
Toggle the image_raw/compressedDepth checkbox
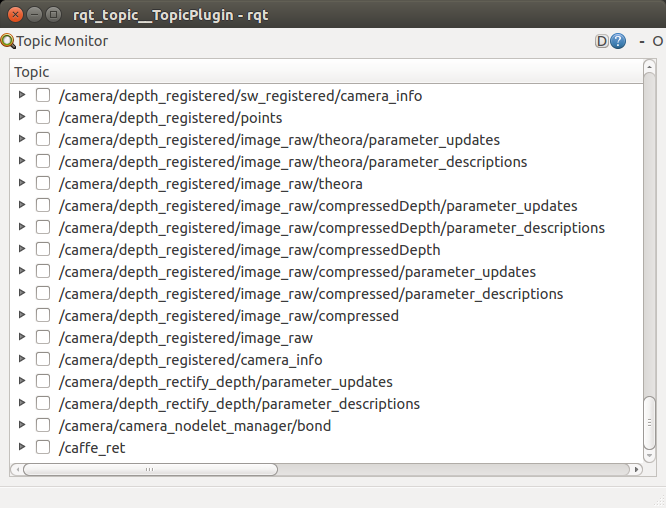tap(43, 249)
